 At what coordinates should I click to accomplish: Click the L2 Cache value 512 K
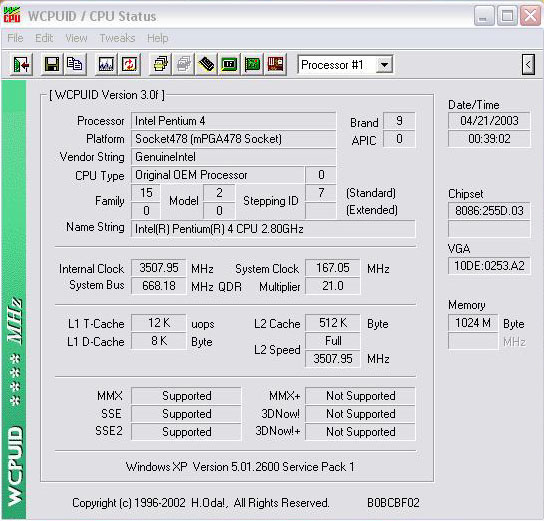pos(333,323)
